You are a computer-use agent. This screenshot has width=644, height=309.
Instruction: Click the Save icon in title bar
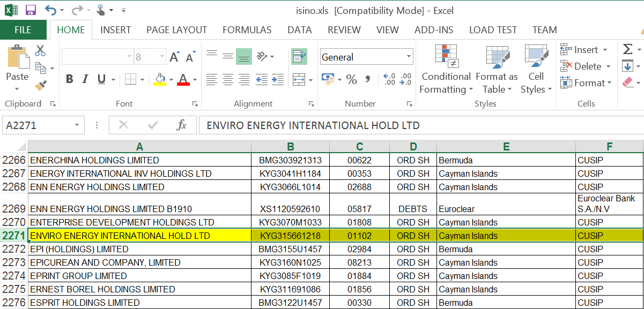(30, 10)
